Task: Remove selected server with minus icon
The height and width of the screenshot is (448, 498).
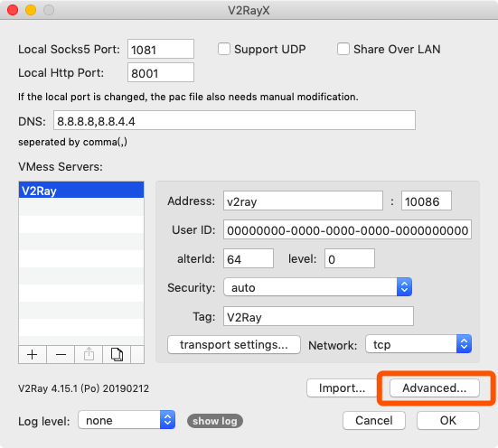Action: (x=61, y=354)
